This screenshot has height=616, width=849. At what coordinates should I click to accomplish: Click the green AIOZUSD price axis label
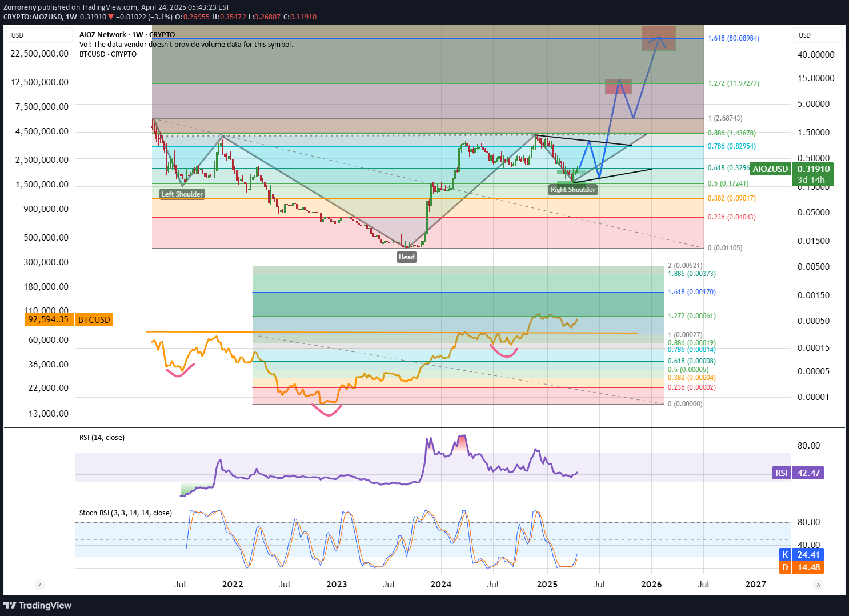770,169
